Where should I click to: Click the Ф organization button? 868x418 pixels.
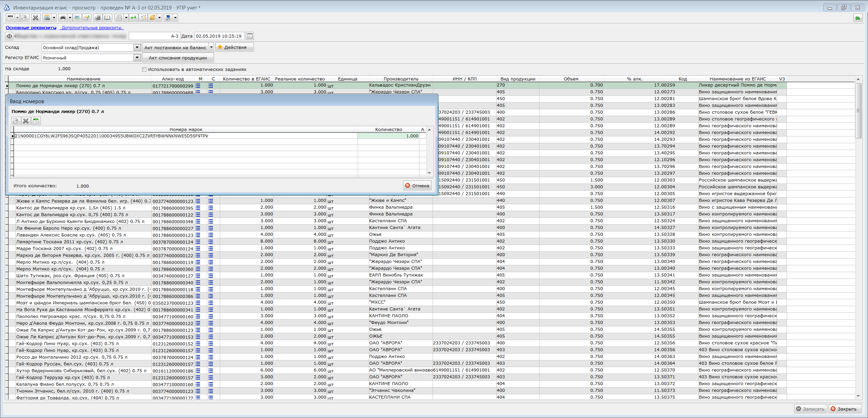click(x=9, y=36)
